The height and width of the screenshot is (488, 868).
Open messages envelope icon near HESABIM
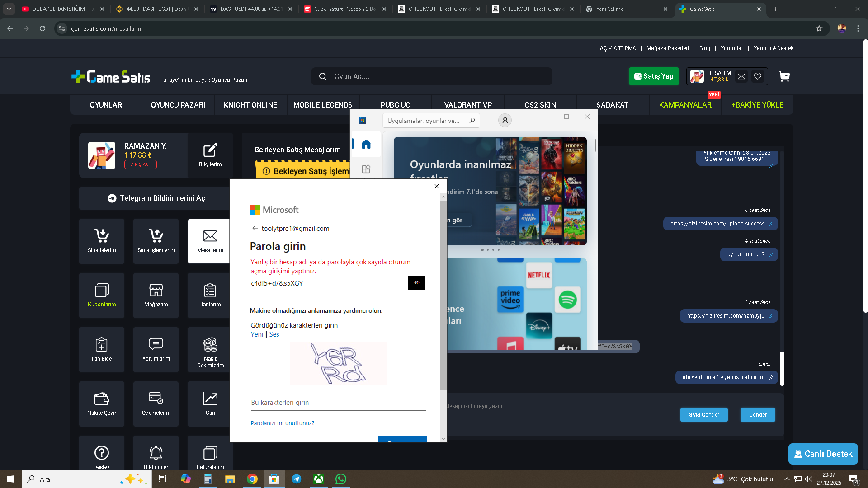coord(741,76)
